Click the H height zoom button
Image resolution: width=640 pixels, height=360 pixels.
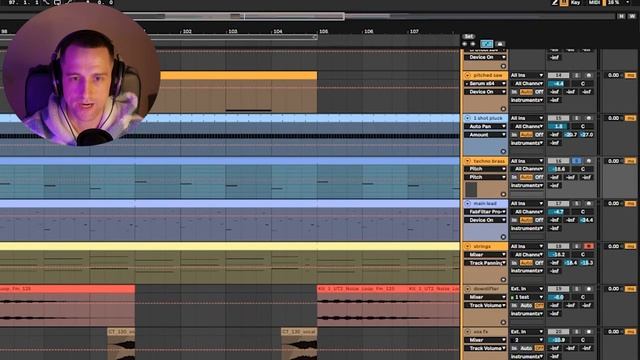621,16
